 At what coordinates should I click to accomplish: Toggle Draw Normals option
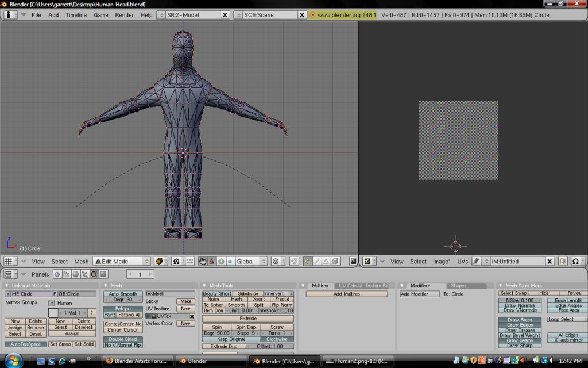(x=519, y=305)
